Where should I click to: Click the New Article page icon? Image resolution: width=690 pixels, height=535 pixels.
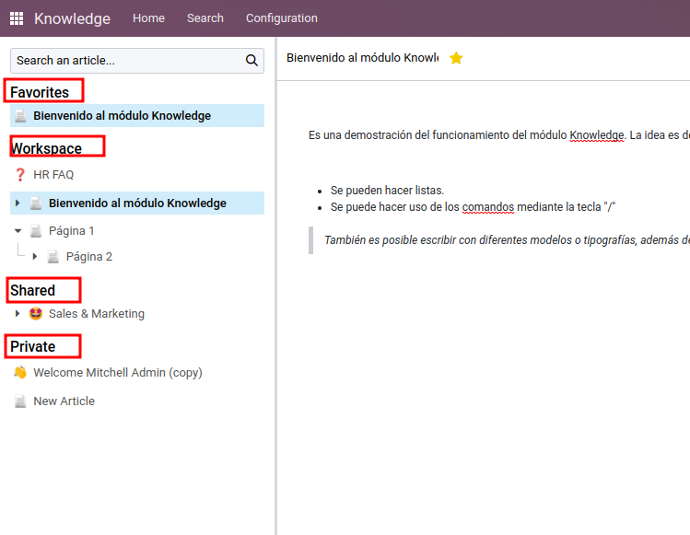point(20,401)
